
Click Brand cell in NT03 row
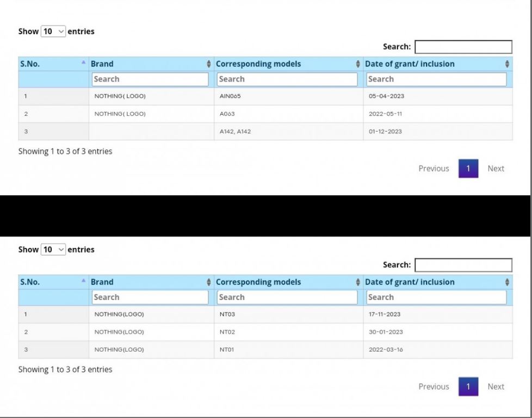coord(151,314)
